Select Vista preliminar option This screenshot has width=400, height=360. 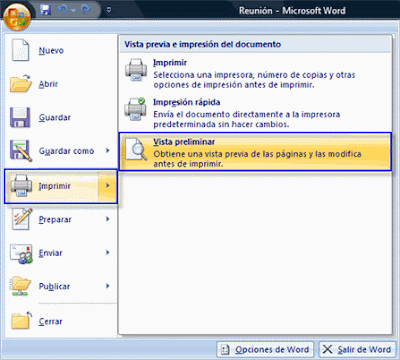click(255, 152)
